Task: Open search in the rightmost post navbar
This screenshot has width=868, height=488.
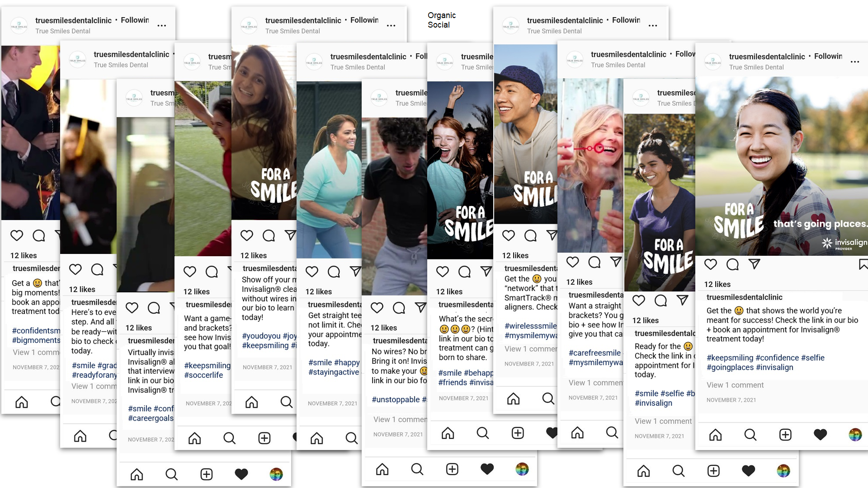Action: coord(750,435)
